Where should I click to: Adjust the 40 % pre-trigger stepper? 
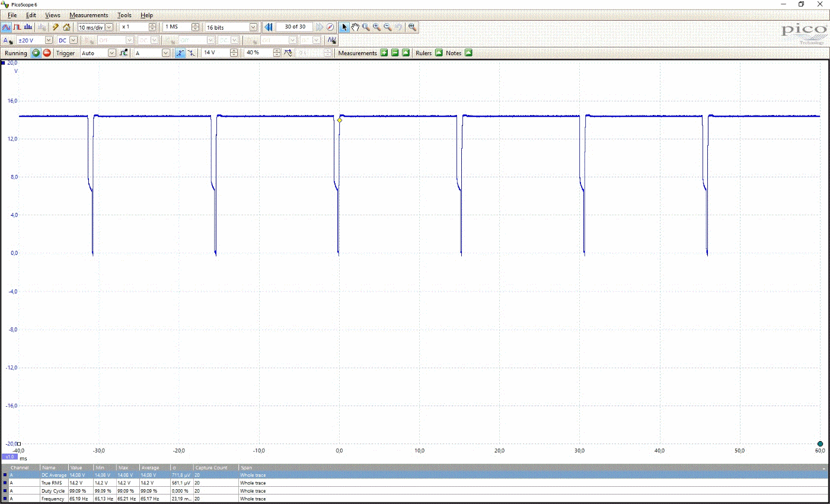tap(277, 53)
